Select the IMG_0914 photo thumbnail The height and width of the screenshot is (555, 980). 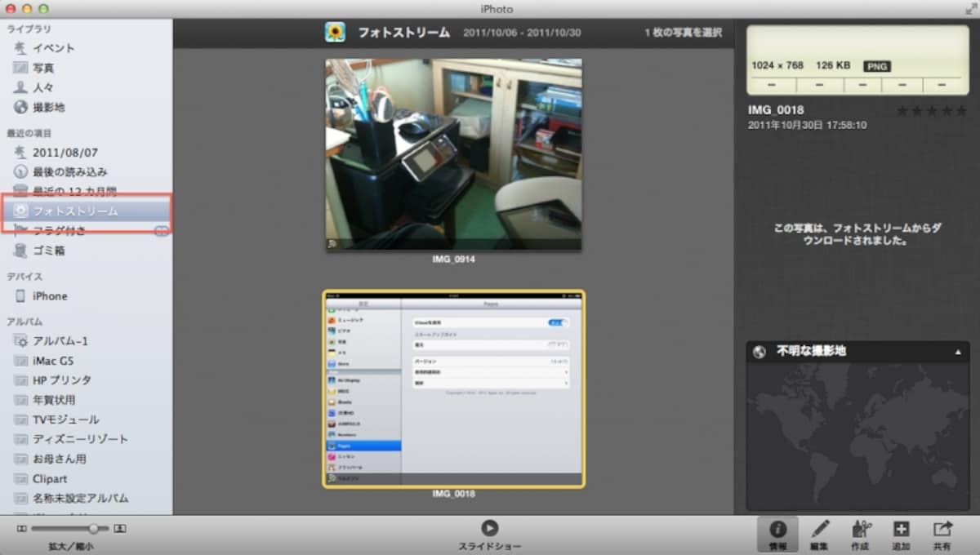(453, 155)
